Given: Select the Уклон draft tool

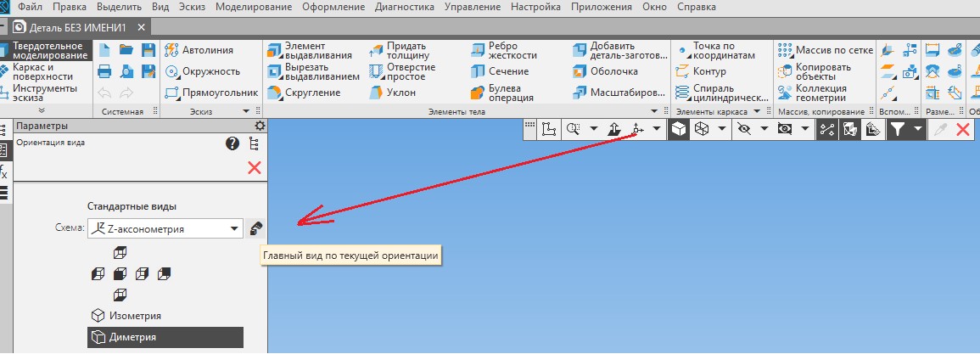Looking at the screenshot, I should 391,93.
